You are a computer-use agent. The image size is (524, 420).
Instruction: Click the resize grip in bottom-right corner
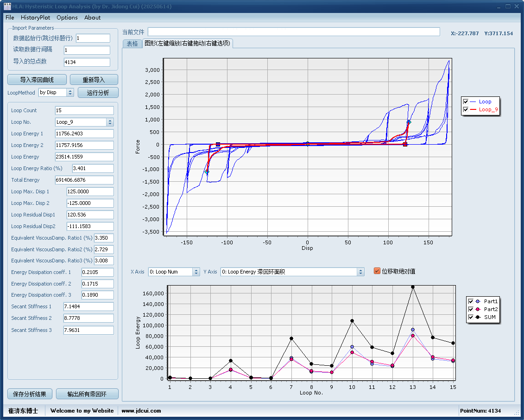click(x=517, y=413)
